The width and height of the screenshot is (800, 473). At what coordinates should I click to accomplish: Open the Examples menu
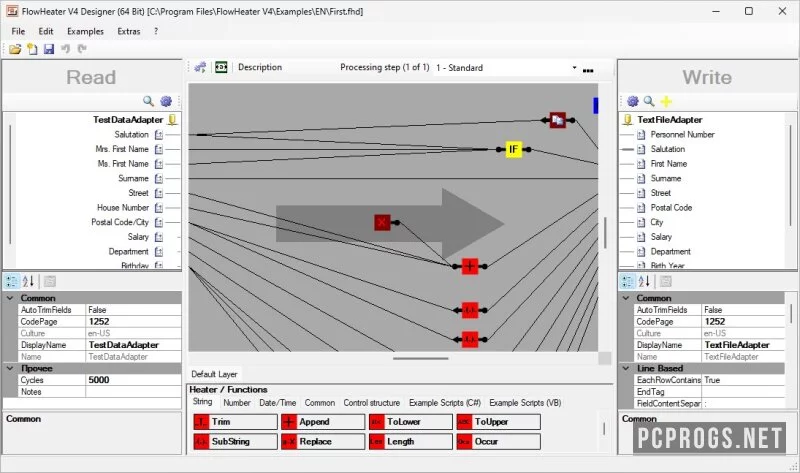85,31
